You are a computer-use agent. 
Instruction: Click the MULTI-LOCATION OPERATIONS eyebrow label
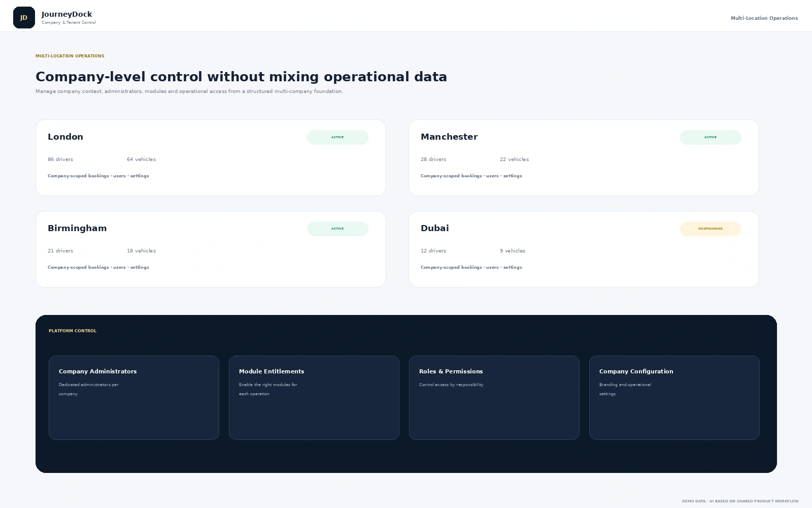(70, 56)
